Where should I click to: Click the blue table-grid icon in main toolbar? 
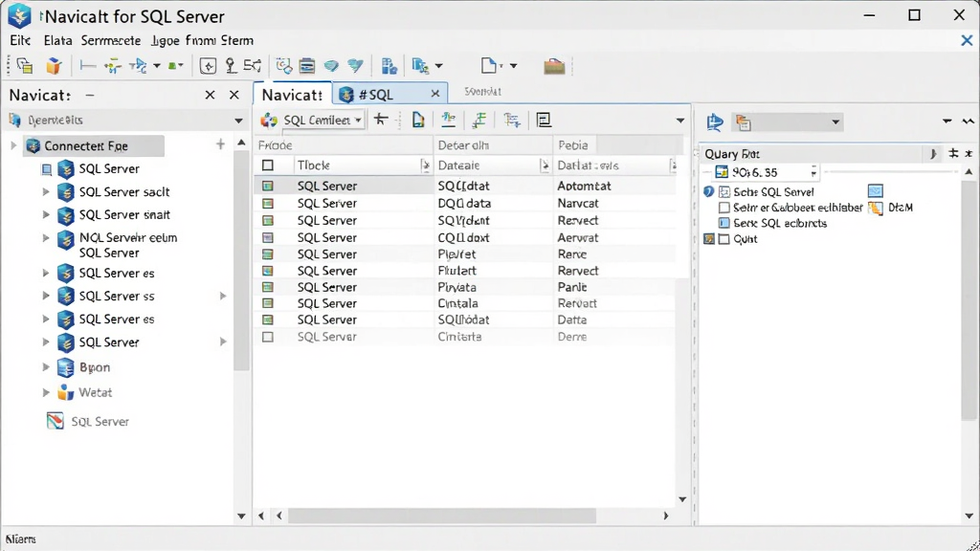[389, 66]
